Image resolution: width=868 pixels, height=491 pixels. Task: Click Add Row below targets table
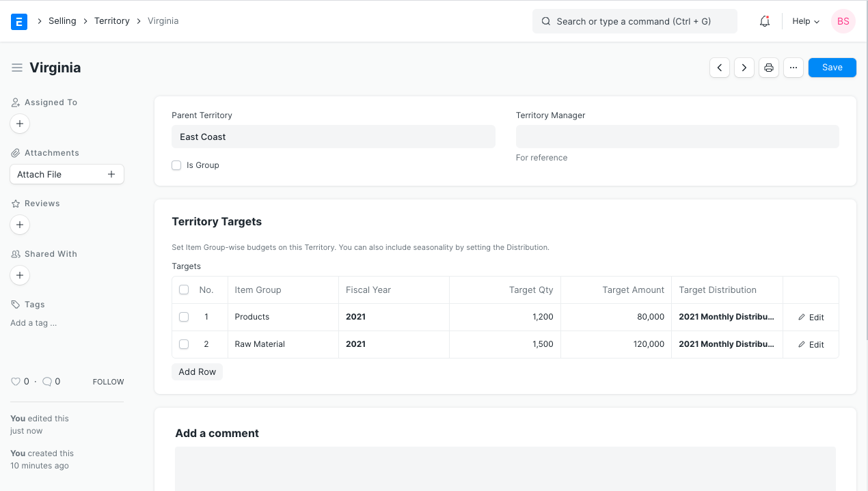197,371
